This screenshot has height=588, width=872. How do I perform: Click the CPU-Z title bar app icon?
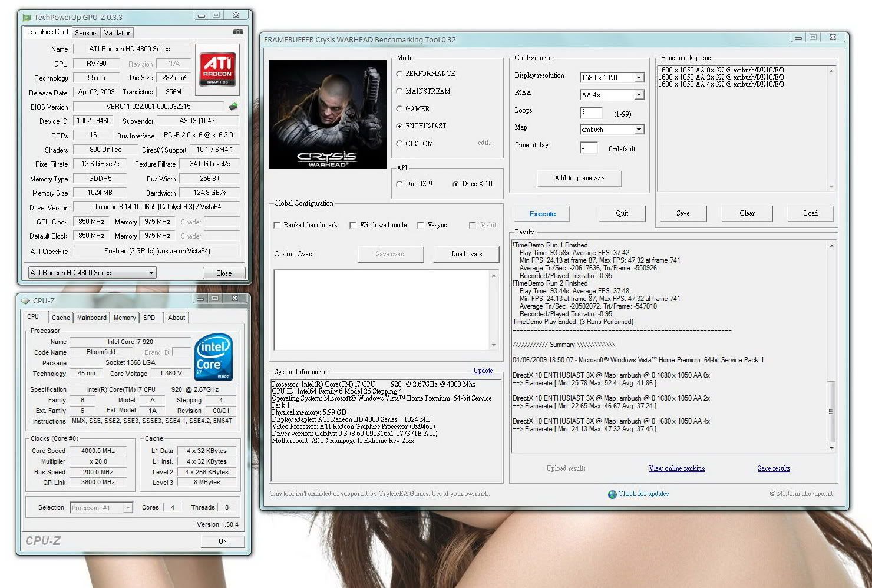25,300
